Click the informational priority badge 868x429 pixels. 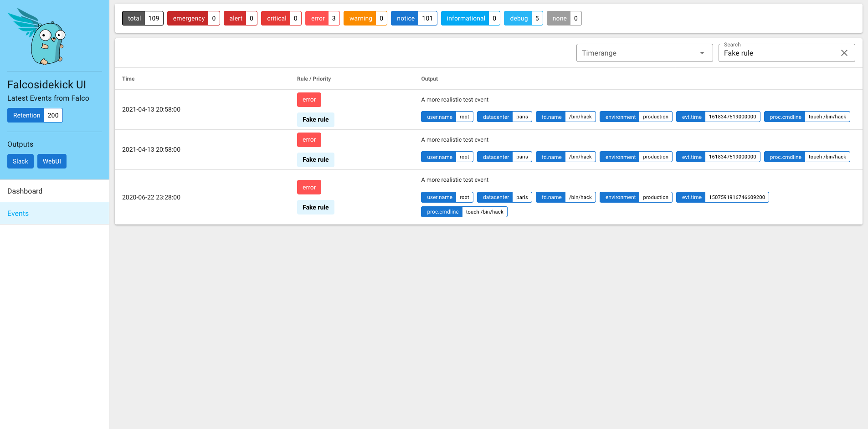[x=470, y=18]
